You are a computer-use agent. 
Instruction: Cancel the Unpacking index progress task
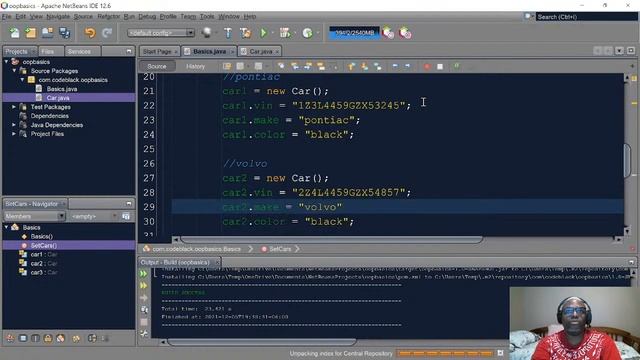(500, 353)
